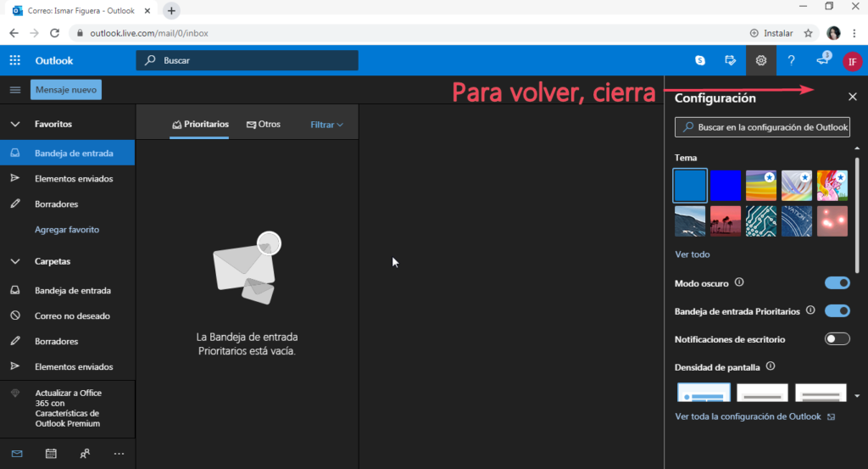The width and height of the screenshot is (868, 469).
Task: Switch to Mail module icon
Action: pos(17,454)
